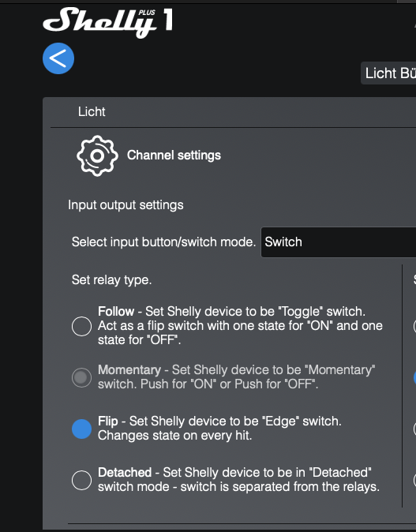Click the Flip option description text
Viewport: 416px width, 532px height.
pos(219,428)
